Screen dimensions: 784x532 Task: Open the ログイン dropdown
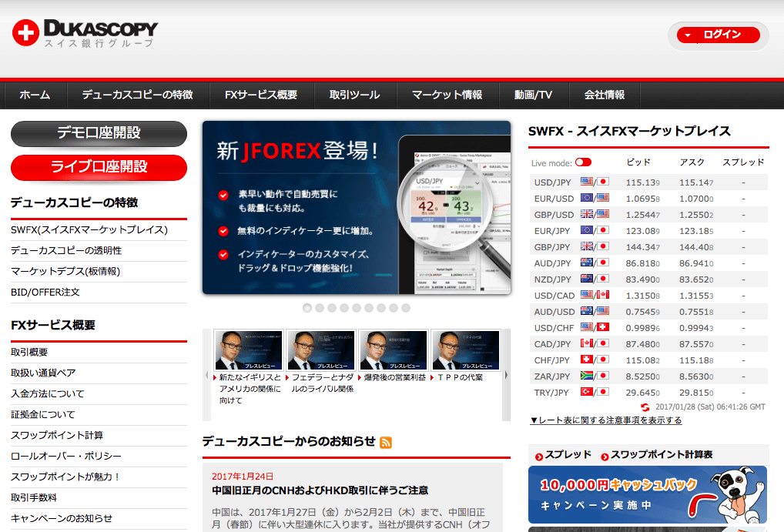point(718,35)
